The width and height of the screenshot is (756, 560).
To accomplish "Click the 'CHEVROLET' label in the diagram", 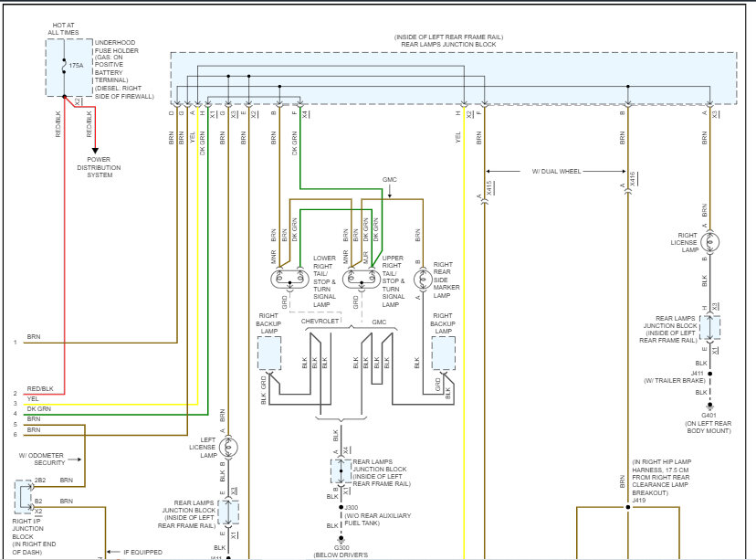I will click(319, 322).
